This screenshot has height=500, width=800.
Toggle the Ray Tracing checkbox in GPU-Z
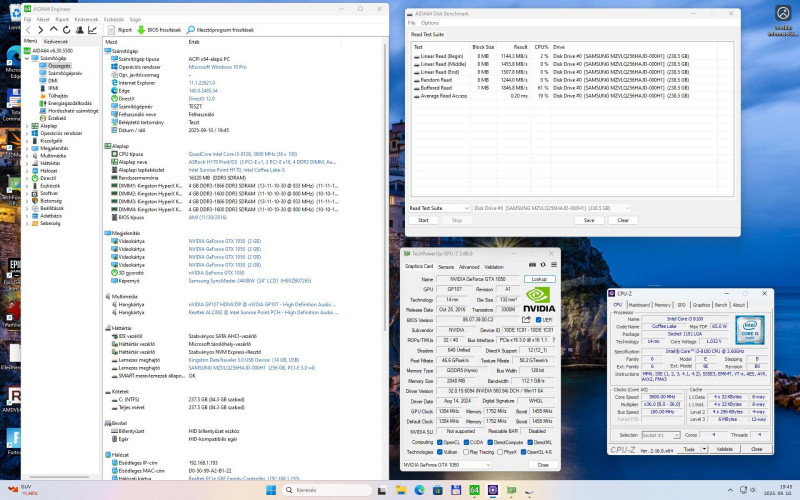point(466,452)
